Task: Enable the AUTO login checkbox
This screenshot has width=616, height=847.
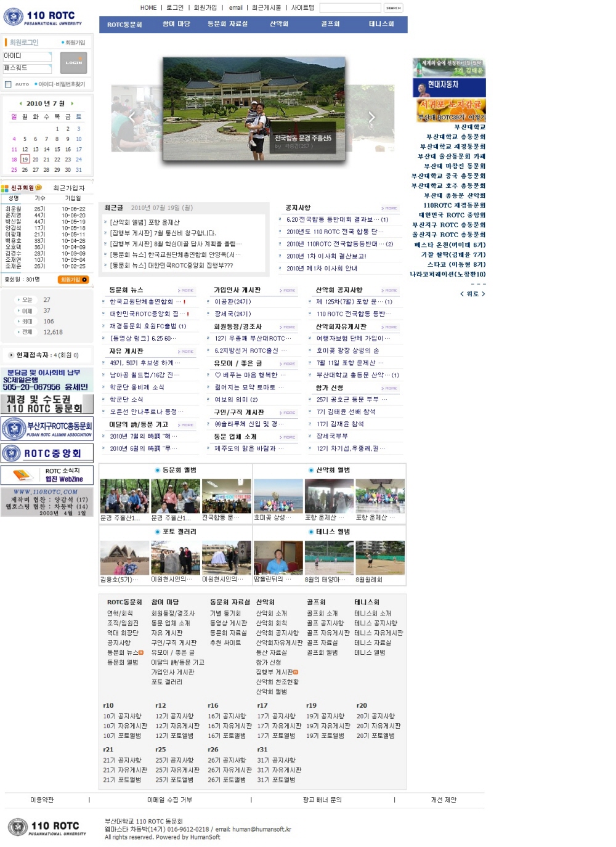Action: tap(9, 84)
